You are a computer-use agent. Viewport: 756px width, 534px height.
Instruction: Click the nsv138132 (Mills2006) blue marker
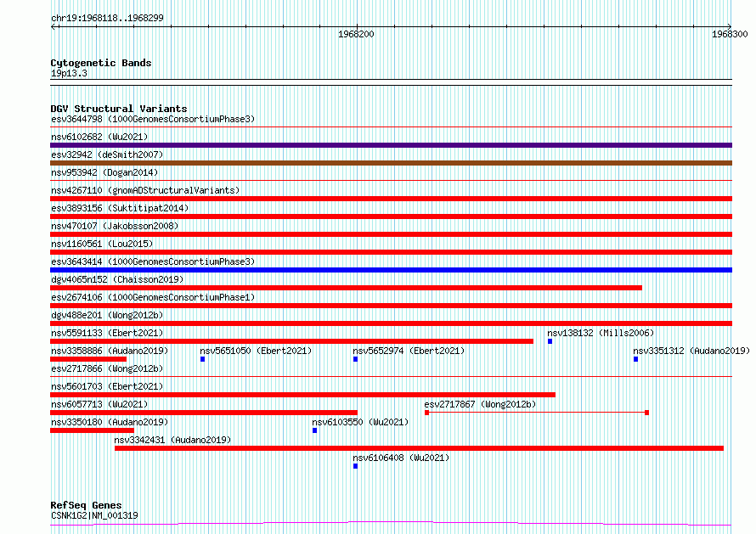[x=550, y=341]
